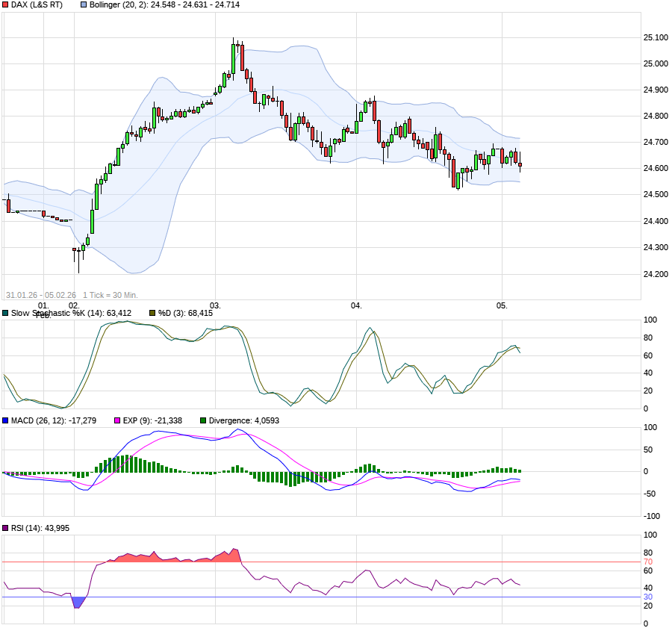Click the red DAX legend square
The height and width of the screenshot is (631, 672).
tap(5, 4)
